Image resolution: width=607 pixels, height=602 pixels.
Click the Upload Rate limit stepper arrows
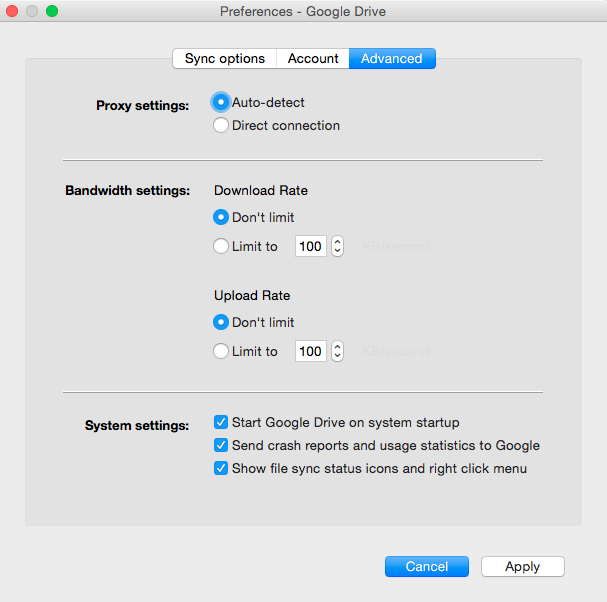337,351
